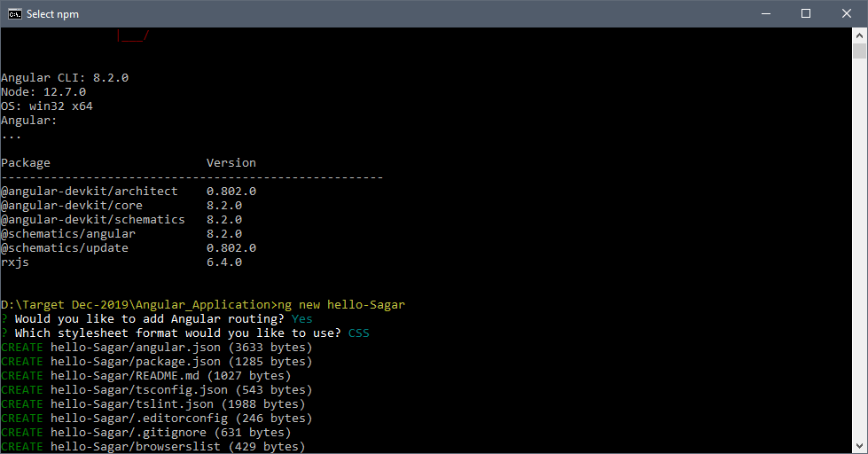868x454 pixels.
Task: Click the '@schematics/angular' package name
Action: (x=68, y=234)
